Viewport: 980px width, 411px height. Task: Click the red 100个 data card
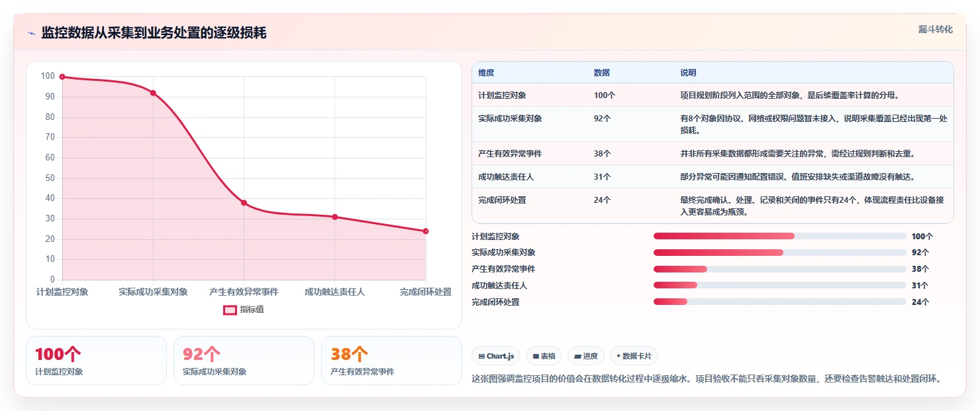pyautogui.click(x=96, y=361)
